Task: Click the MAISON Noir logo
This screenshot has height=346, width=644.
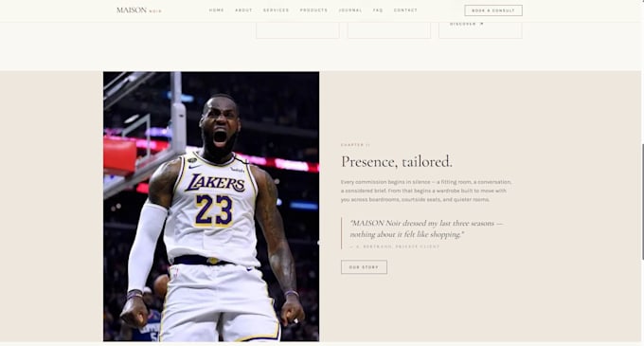Action: (x=139, y=10)
